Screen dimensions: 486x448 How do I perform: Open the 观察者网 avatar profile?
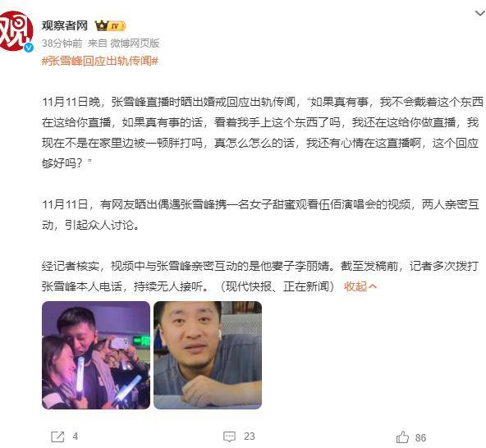click(x=16, y=30)
